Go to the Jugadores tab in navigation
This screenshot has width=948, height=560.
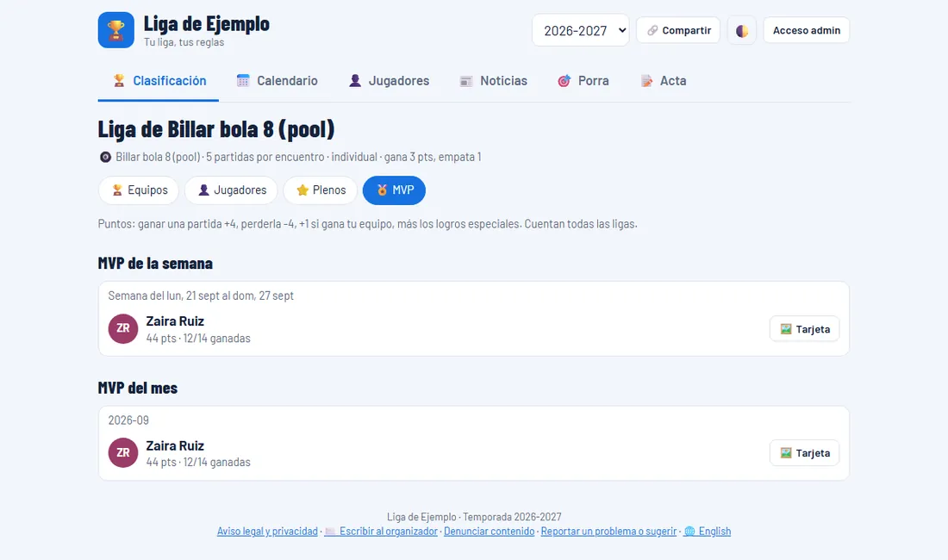click(x=389, y=81)
